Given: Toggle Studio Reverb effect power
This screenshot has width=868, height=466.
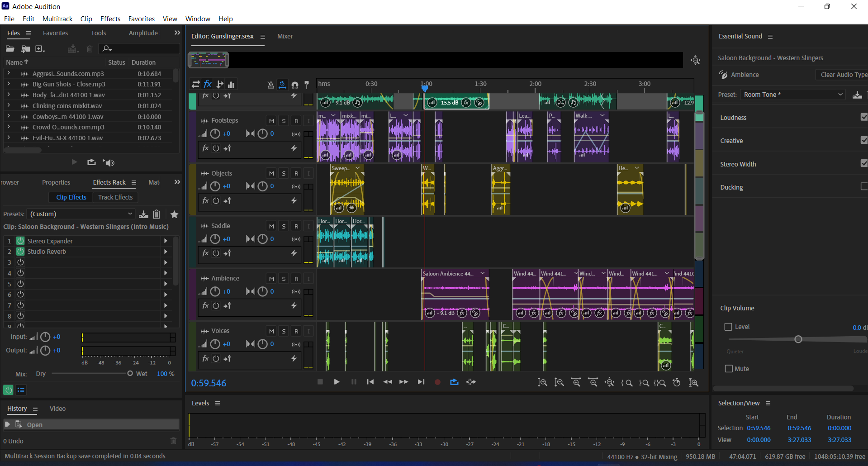Looking at the screenshot, I should pyautogui.click(x=20, y=251).
